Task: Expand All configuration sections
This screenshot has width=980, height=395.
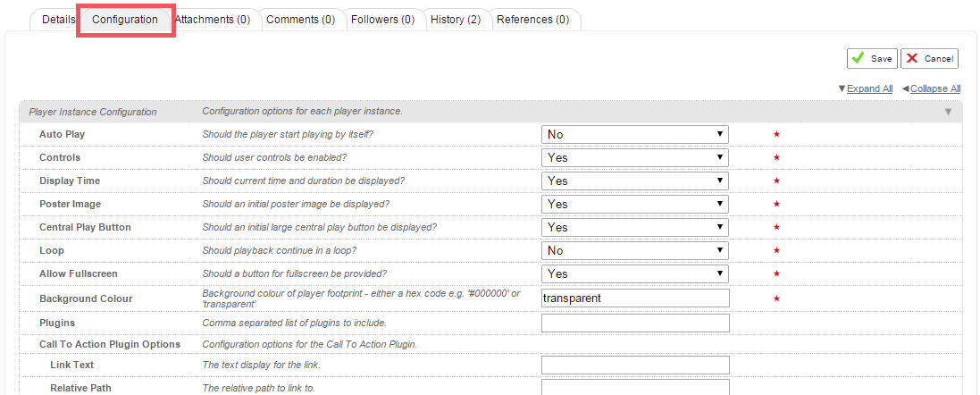Action: tap(869, 88)
